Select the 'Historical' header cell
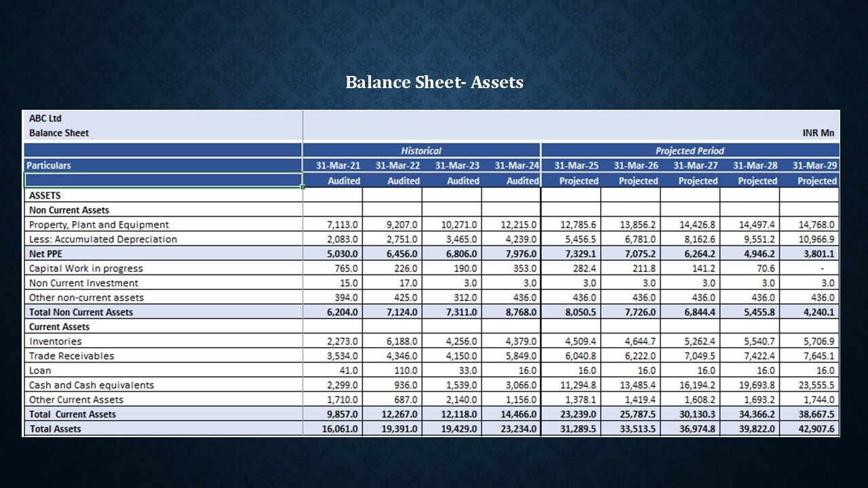This screenshot has width=868, height=488. click(x=421, y=150)
